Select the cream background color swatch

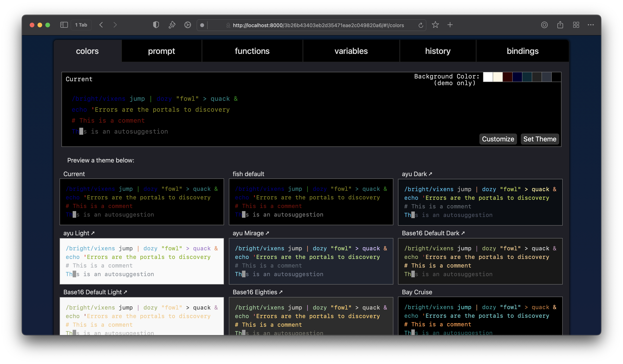click(x=498, y=77)
